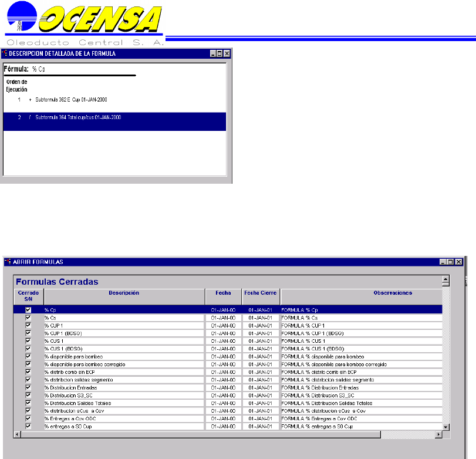Click scroll right arrow in Formulas Cerradas

tap(438, 434)
